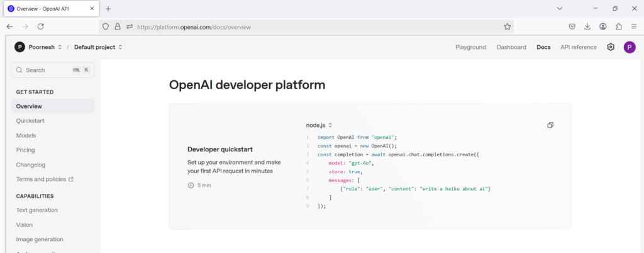The width and height of the screenshot is (644, 253).
Task: Bookmark this page with star icon
Action: 508,26
